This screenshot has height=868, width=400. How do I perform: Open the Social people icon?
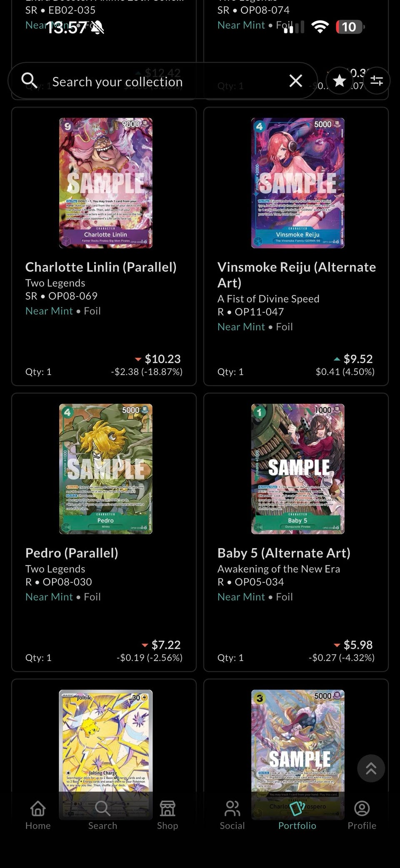click(x=232, y=815)
